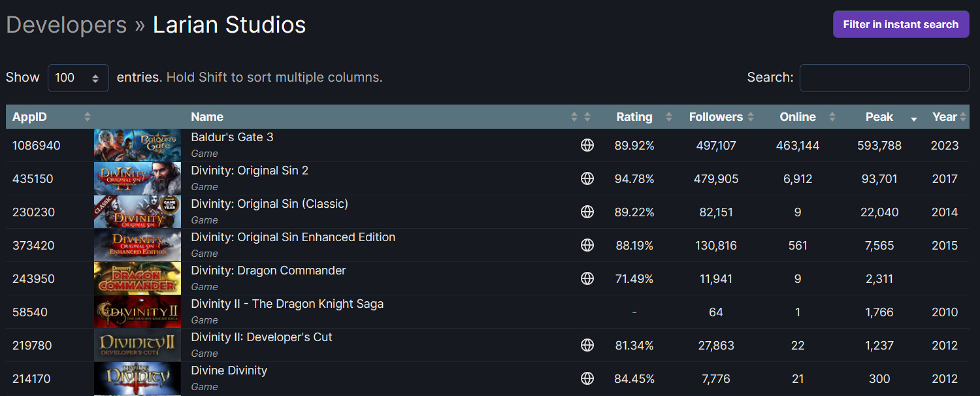Focus the Search input field
Viewport: 980px width, 396px height.
pos(884,78)
